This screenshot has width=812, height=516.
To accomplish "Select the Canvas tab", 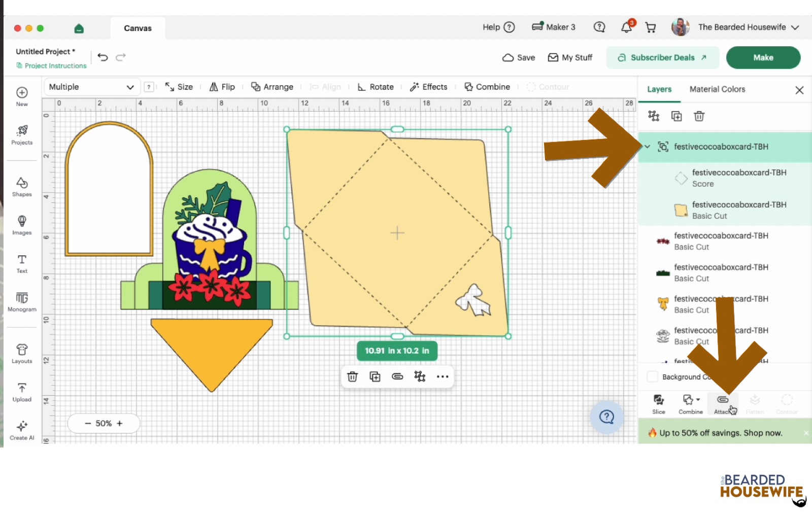I will coord(138,28).
